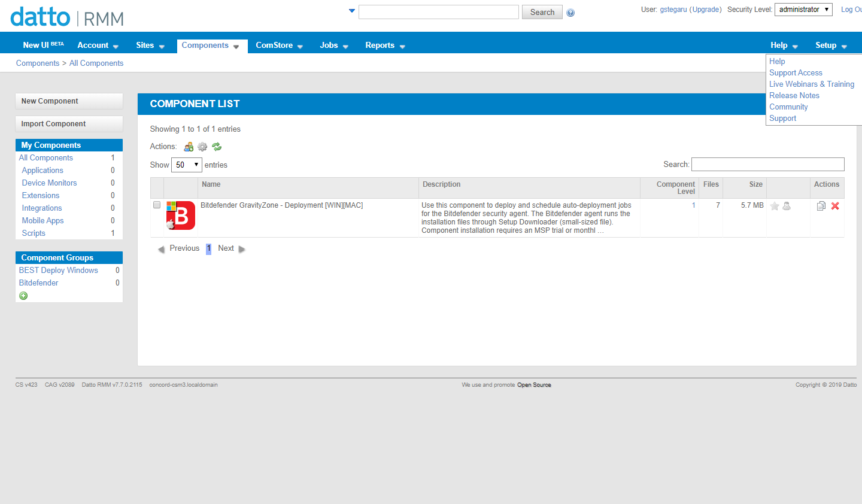Click the New Component button

point(69,101)
